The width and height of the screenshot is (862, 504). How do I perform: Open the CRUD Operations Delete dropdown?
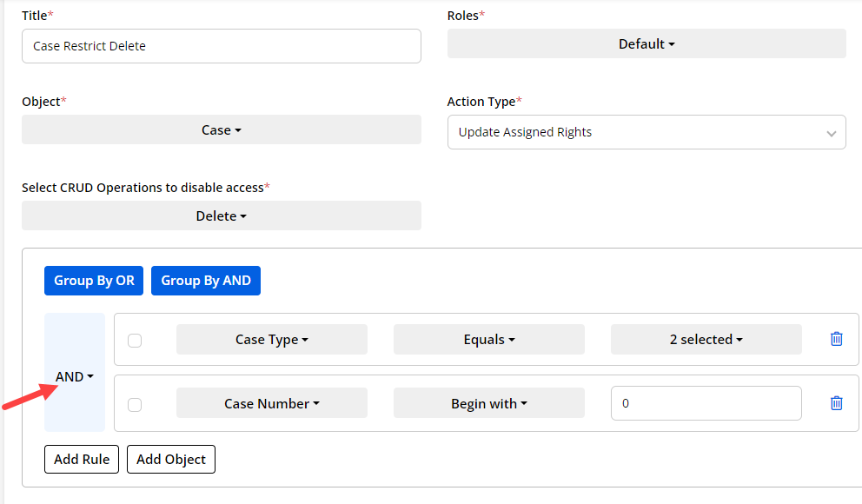(x=221, y=216)
